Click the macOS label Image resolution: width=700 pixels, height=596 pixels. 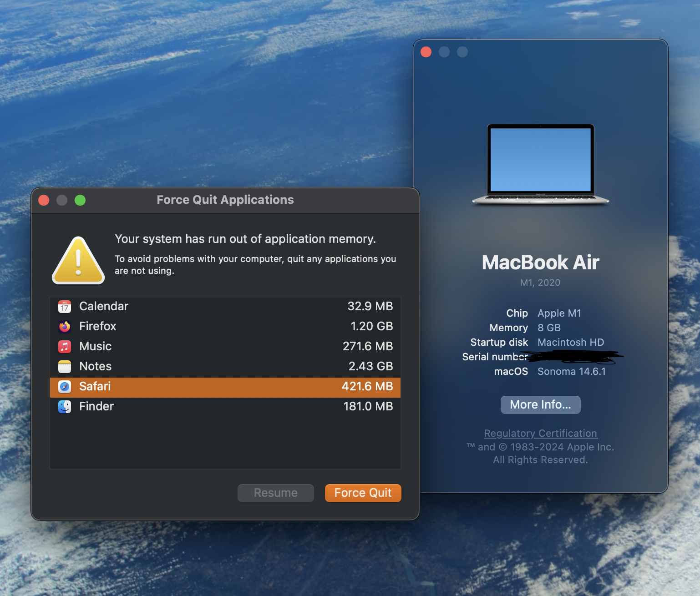click(x=511, y=372)
